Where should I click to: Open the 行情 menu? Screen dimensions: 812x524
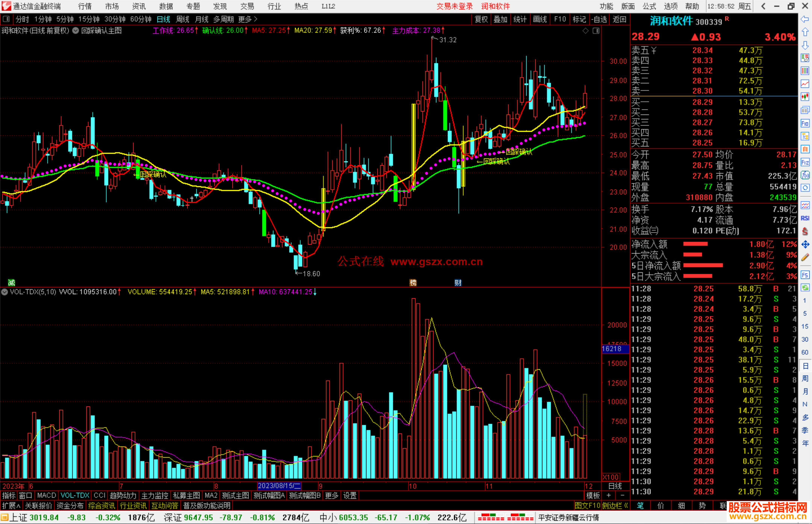[85, 6]
